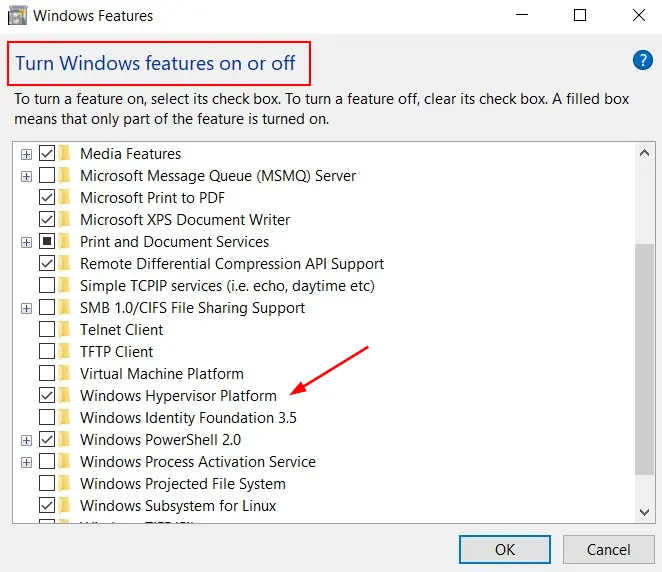662x572 pixels.
Task: Click the Cancel button
Action: click(608, 549)
